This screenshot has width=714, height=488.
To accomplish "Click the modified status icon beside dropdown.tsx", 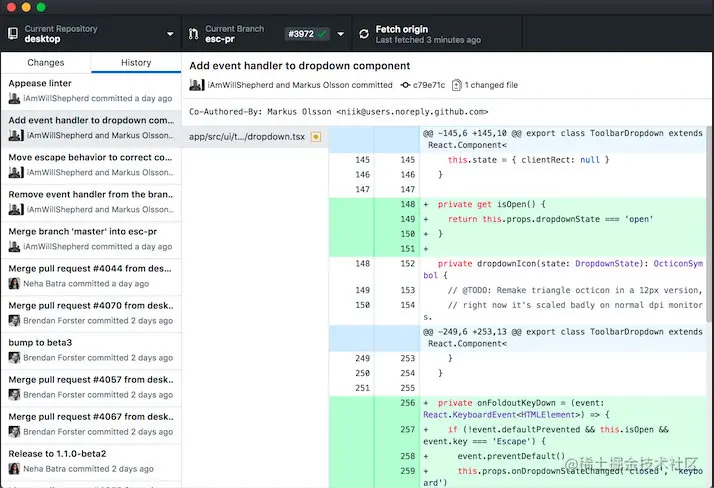I will tap(316, 137).
